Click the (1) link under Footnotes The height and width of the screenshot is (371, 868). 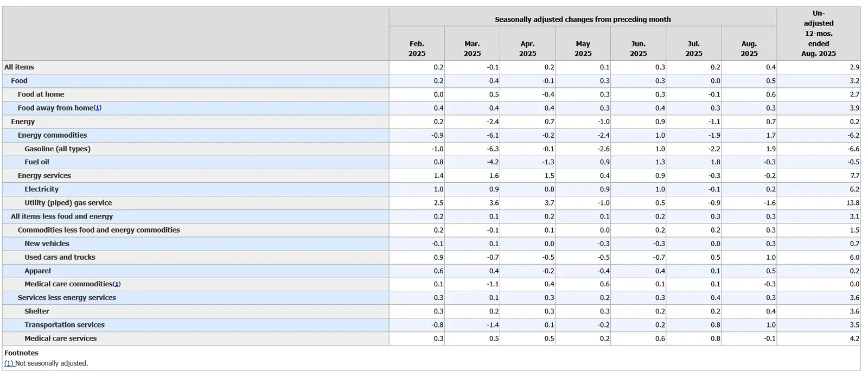coord(9,363)
